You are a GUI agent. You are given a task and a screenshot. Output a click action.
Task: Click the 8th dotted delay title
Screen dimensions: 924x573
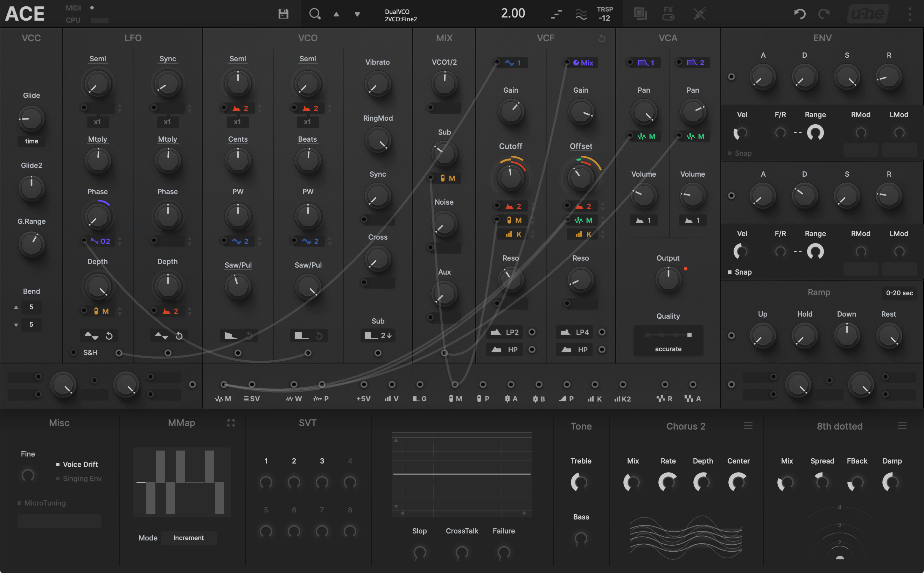click(x=839, y=426)
